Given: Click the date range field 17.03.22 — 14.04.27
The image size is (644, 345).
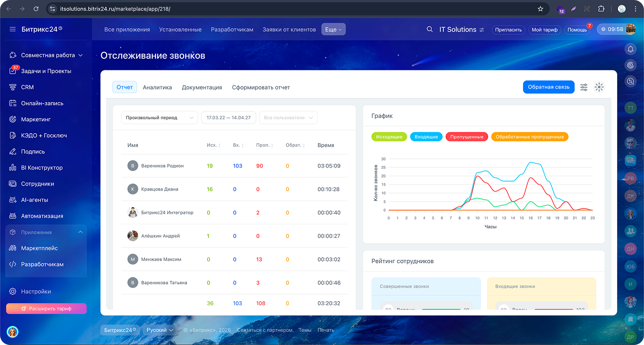Looking at the screenshot, I should click(x=228, y=118).
